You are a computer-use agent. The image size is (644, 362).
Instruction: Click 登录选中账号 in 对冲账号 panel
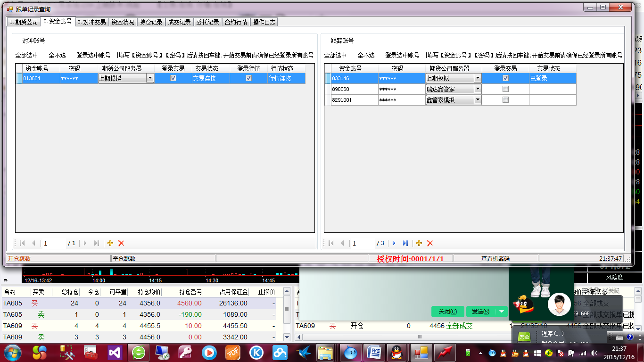tap(93, 55)
